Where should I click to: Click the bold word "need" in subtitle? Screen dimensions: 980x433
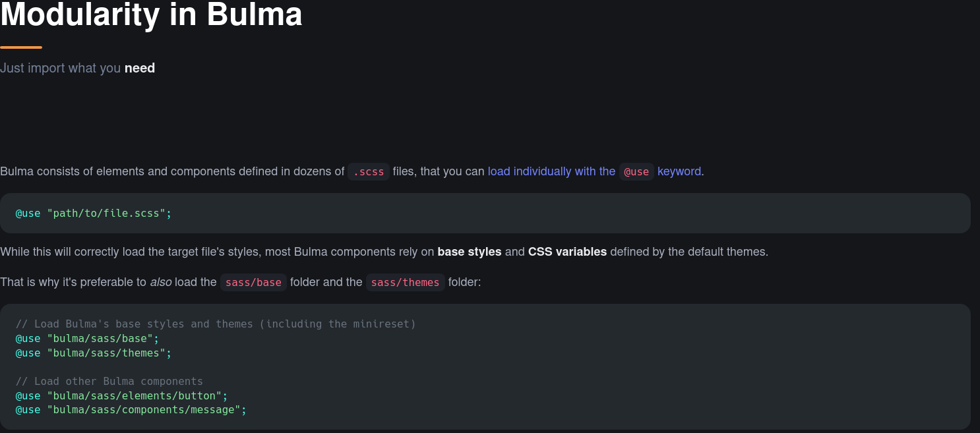click(x=140, y=69)
